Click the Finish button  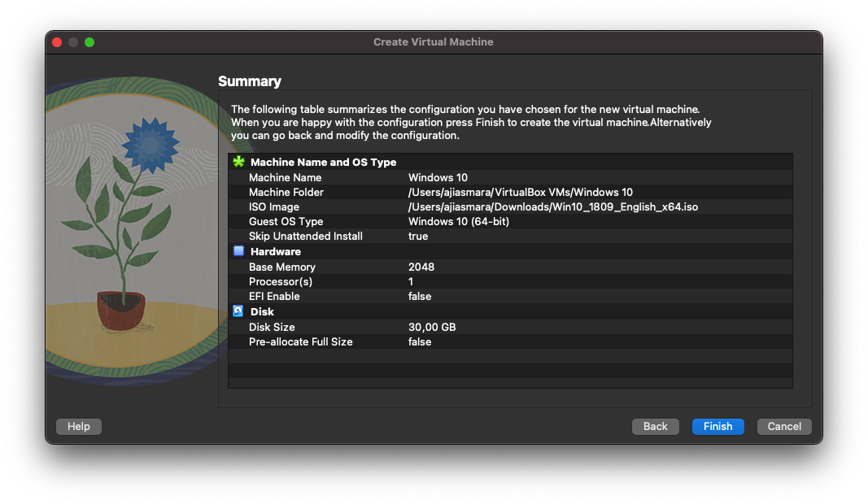click(x=718, y=426)
